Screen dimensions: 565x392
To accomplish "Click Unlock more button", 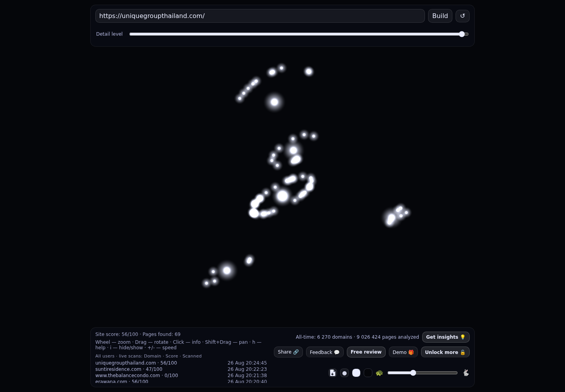I will (x=445, y=352).
